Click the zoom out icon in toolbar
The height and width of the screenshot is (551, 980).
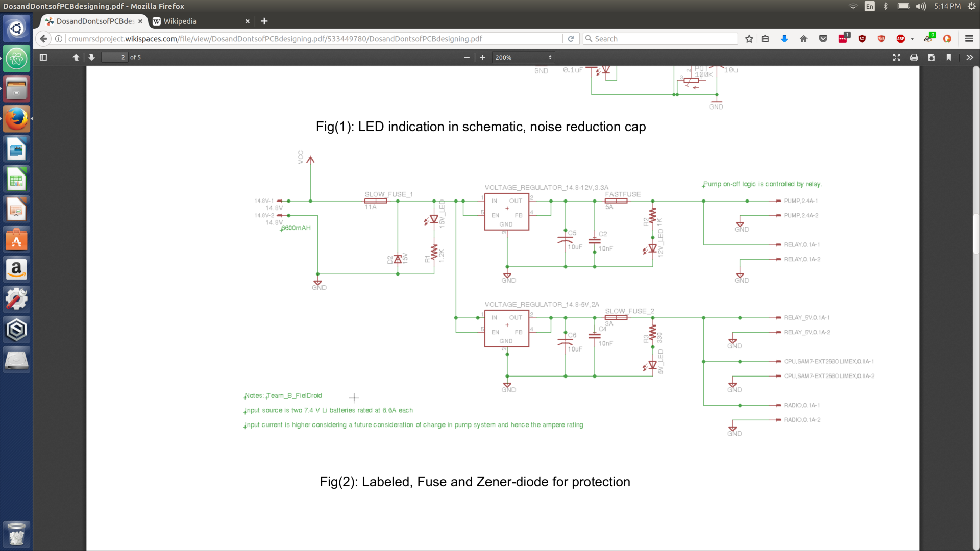tap(467, 57)
